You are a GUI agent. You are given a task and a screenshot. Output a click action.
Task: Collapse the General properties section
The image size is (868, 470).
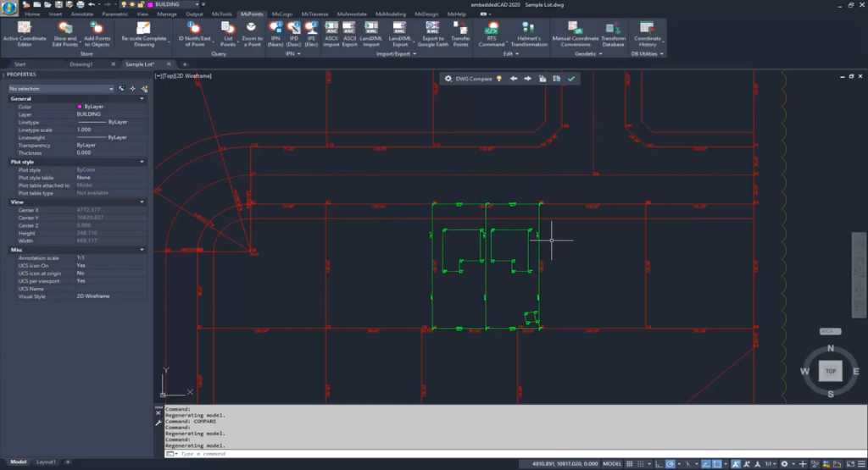pyautogui.click(x=141, y=98)
